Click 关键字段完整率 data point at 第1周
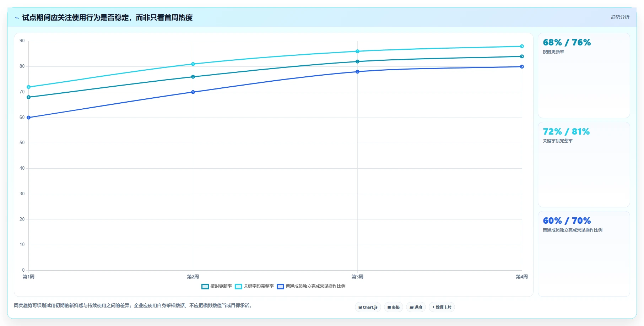The height and width of the screenshot is (326, 644). [x=29, y=87]
